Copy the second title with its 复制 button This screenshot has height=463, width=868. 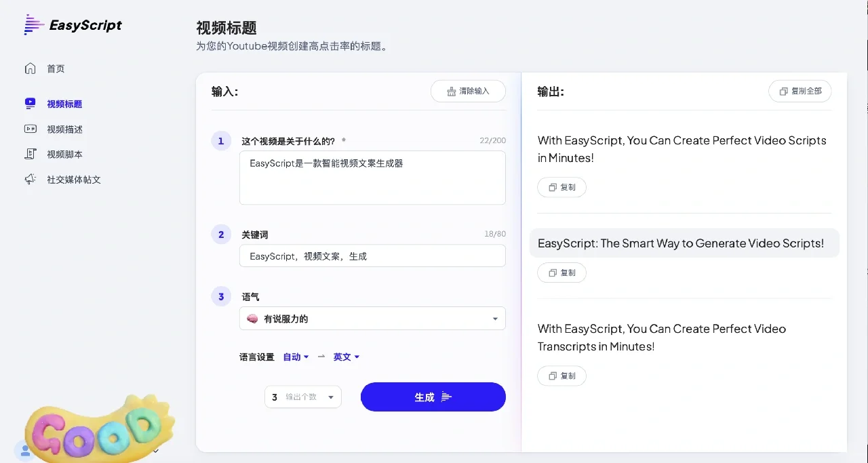[x=561, y=273]
